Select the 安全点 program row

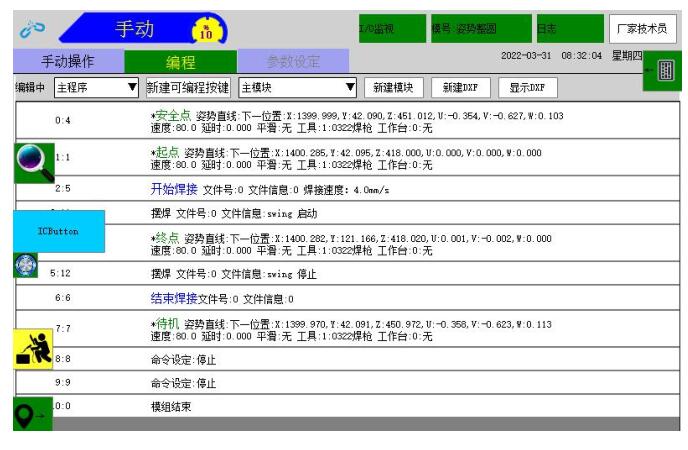(348, 121)
